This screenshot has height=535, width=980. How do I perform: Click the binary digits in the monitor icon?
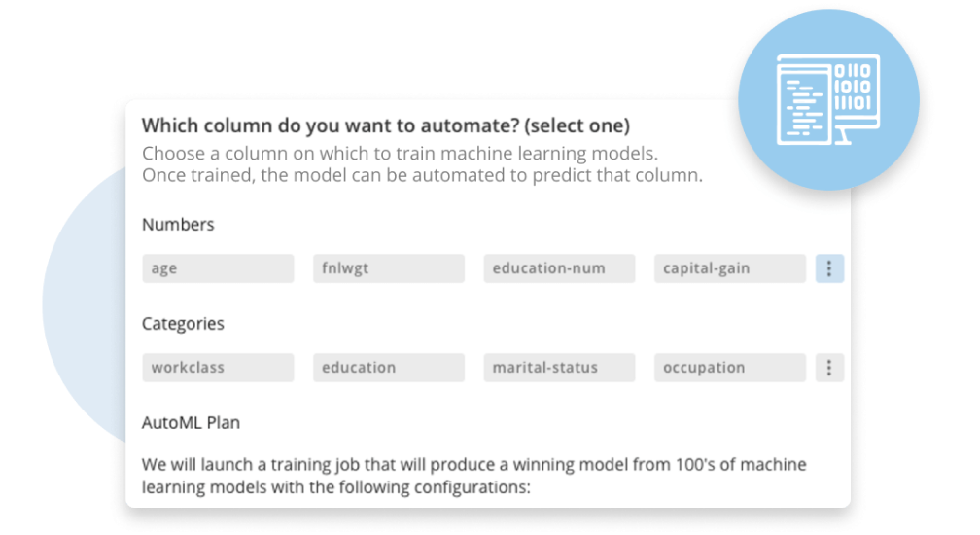point(855,86)
